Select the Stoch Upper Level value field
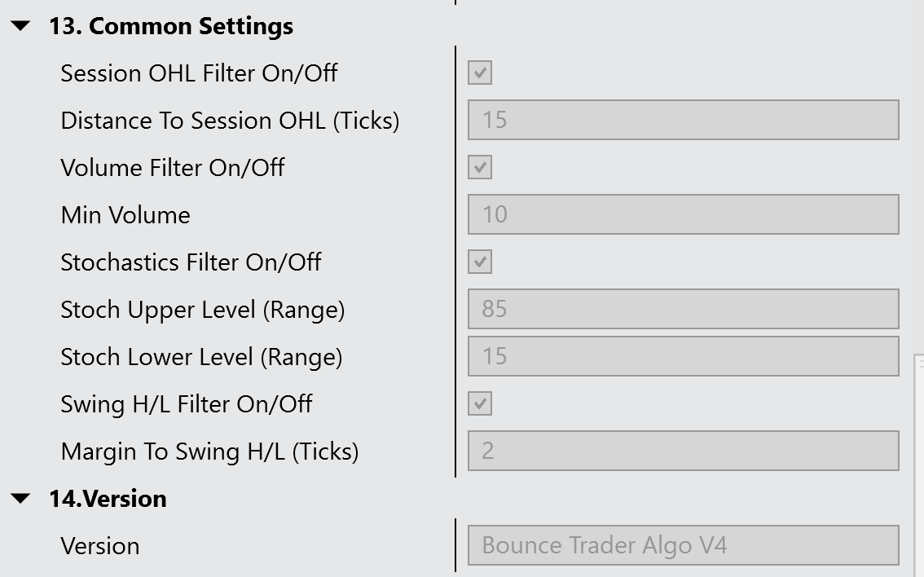Viewport: 924px width, 577px height. click(683, 310)
